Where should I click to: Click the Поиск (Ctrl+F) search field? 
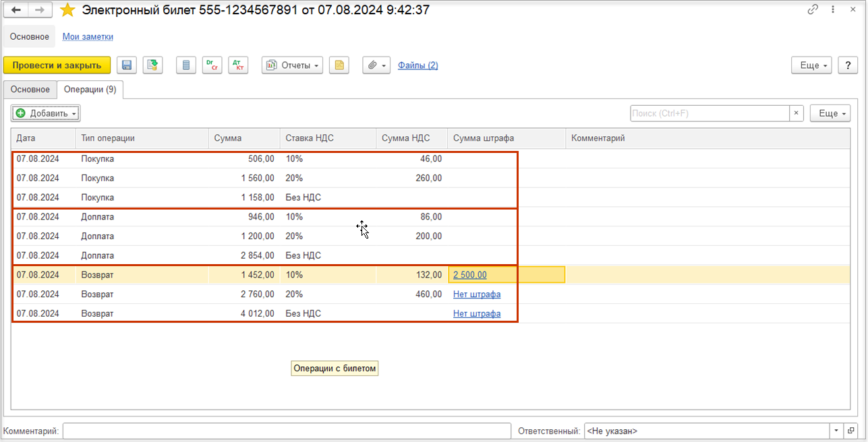point(710,113)
